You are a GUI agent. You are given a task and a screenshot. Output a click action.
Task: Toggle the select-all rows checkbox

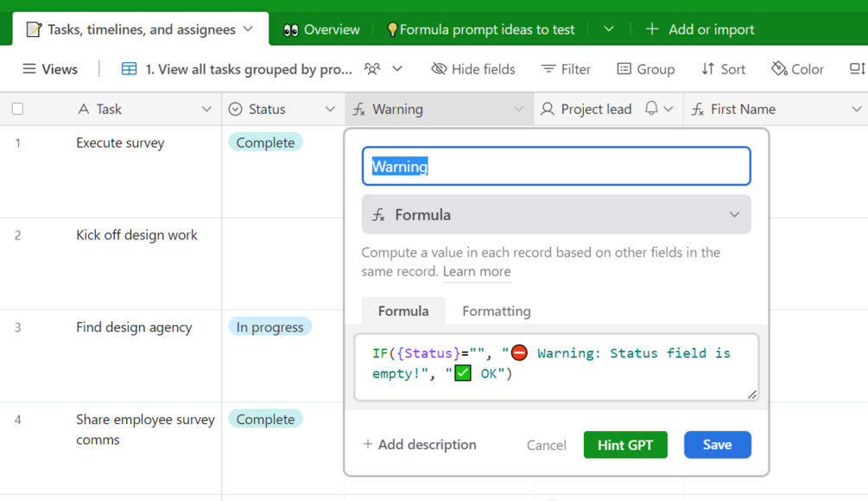click(18, 109)
